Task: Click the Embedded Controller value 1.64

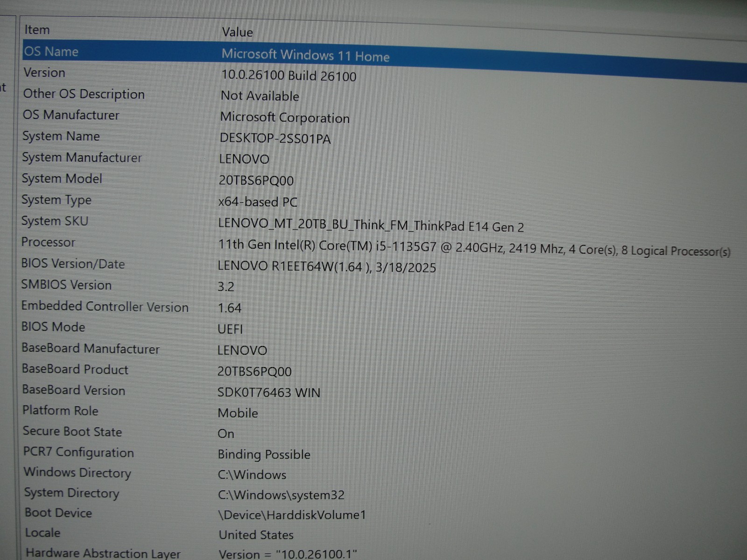Action: tap(229, 308)
